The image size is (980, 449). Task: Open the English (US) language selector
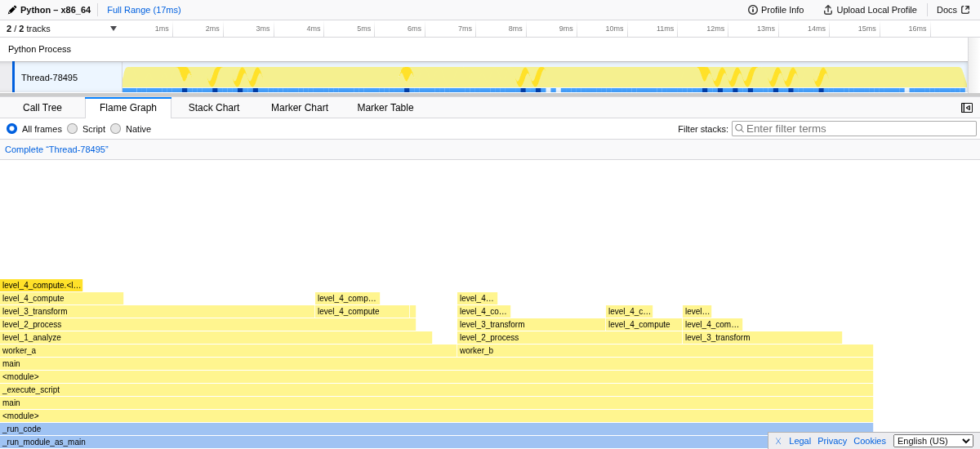coord(933,441)
